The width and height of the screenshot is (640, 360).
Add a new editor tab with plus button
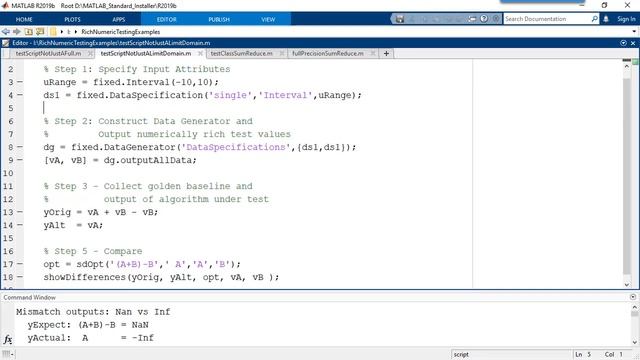386,53
